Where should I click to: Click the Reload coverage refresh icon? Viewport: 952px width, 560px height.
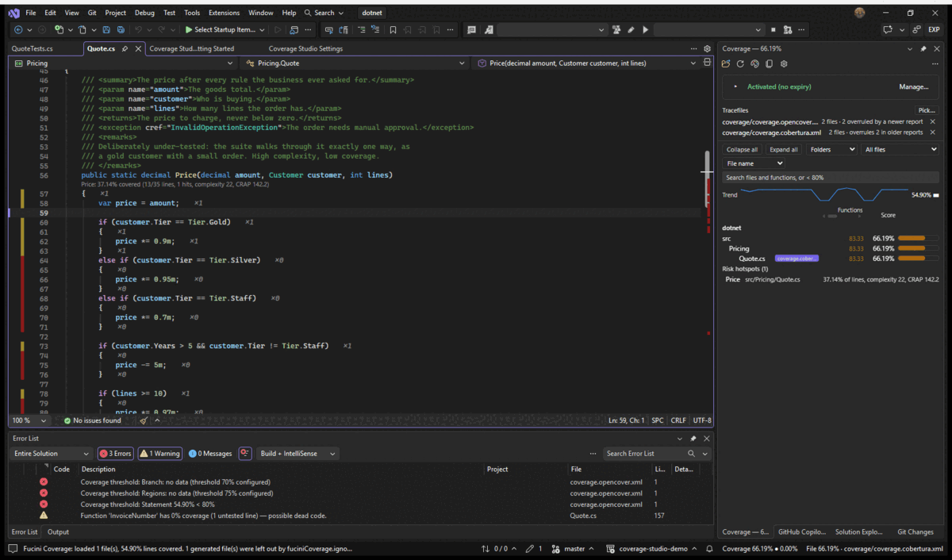740,63
